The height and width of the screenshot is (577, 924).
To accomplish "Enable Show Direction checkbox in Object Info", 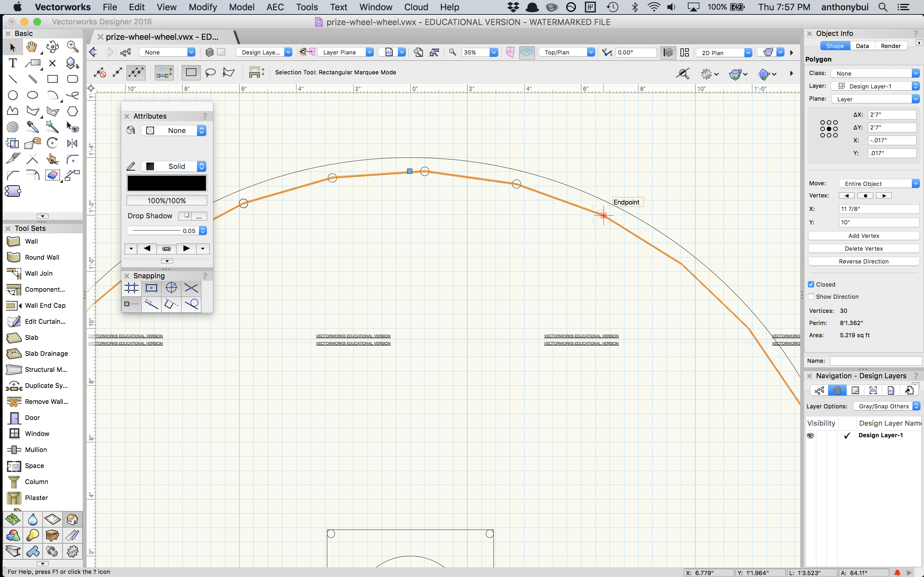I will coord(811,297).
